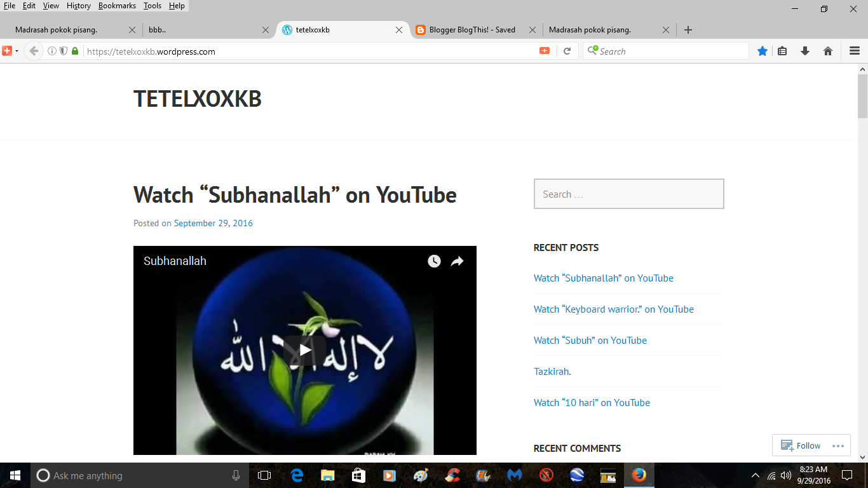Click Watch Later clock icon on video
This screenshot has width=868, height=488.
click(434, 261)
